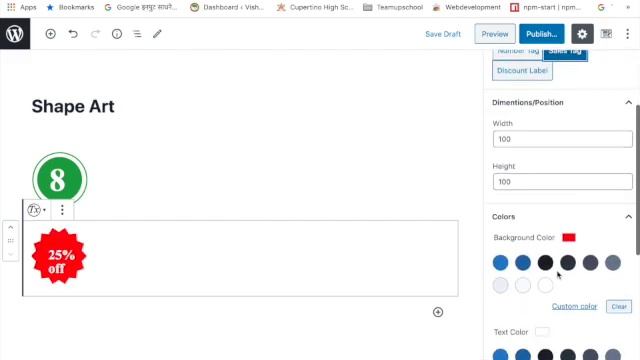Pick the blue-gray background swatch

[613, 263]
